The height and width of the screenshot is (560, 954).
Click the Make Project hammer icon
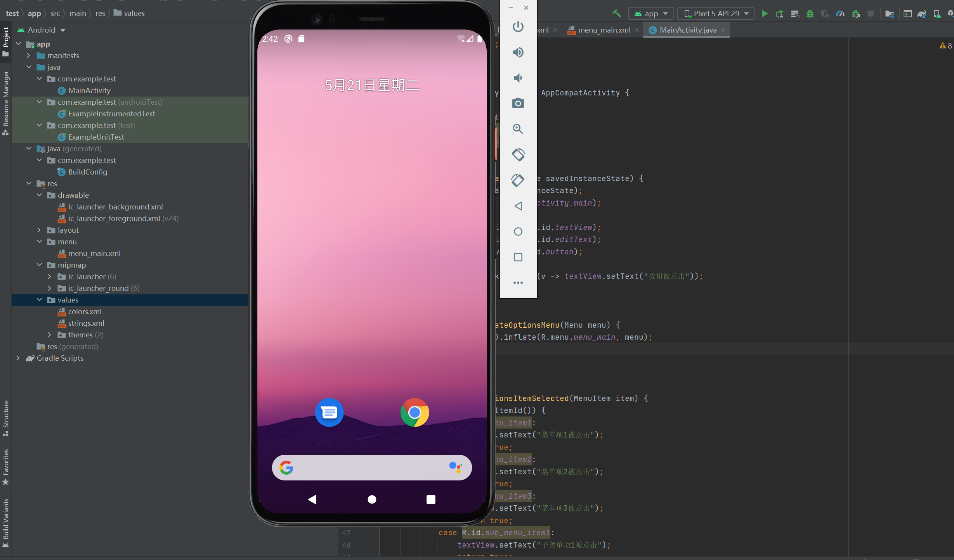(617, 14)
